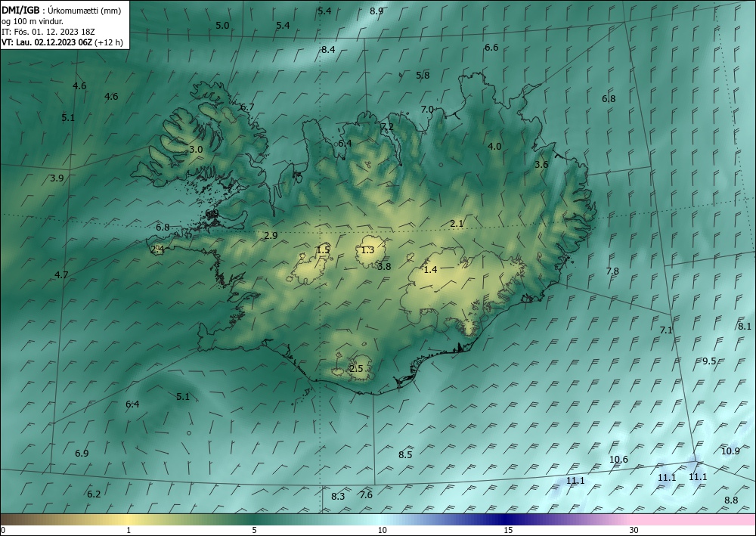The height and width of the screenshot is (536, 756).
Task: Click the 2.9 value label
Action: pyautogui.click(x=271, y=235)
